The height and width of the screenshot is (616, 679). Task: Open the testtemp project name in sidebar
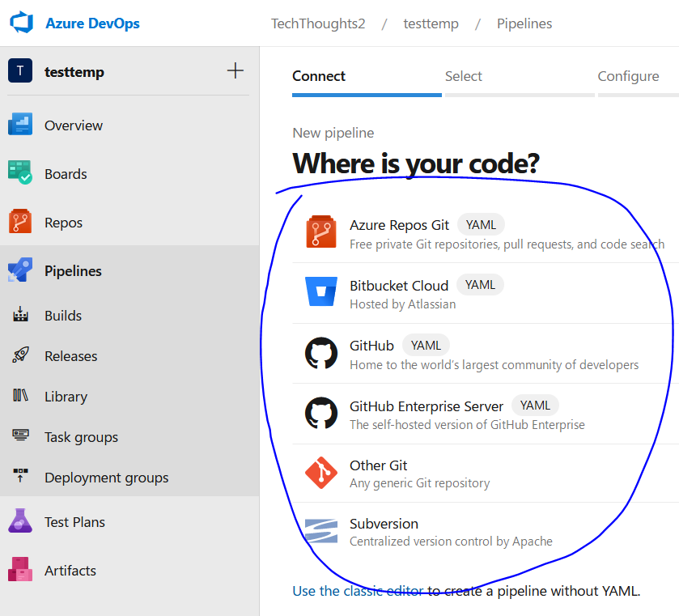point(74,71)
